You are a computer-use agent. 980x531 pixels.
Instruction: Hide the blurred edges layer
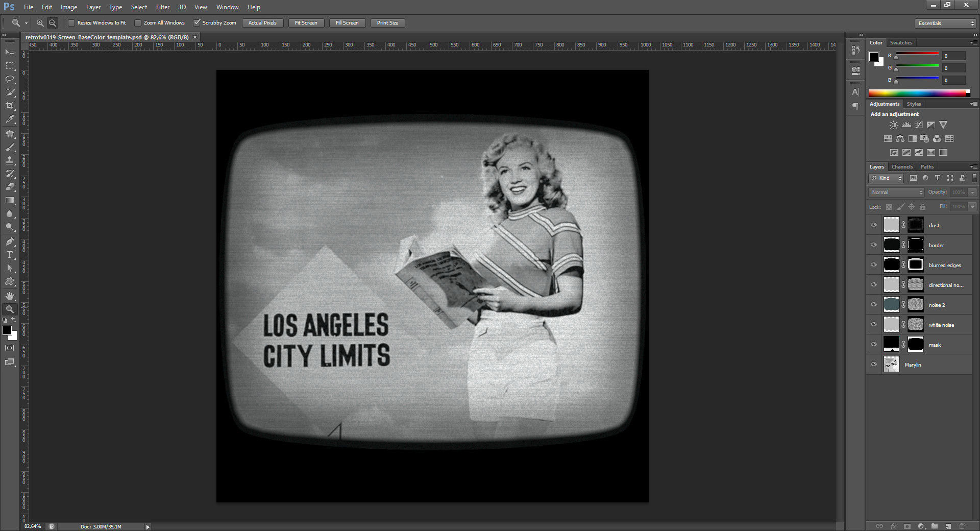[x=874, y=265]
